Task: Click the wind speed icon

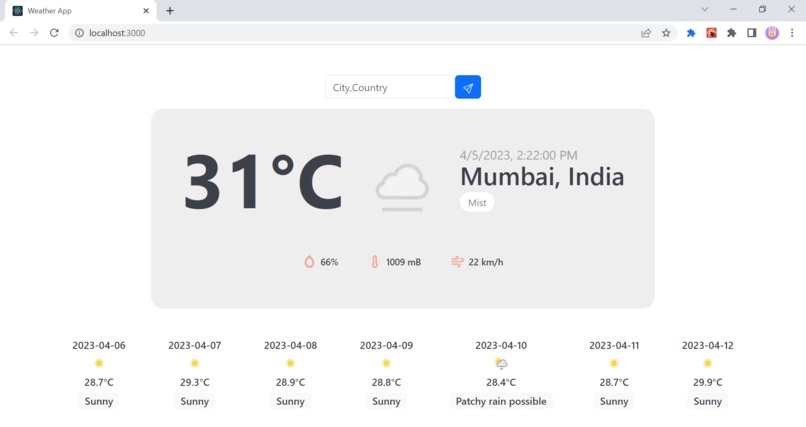Action: pos(457,262)
